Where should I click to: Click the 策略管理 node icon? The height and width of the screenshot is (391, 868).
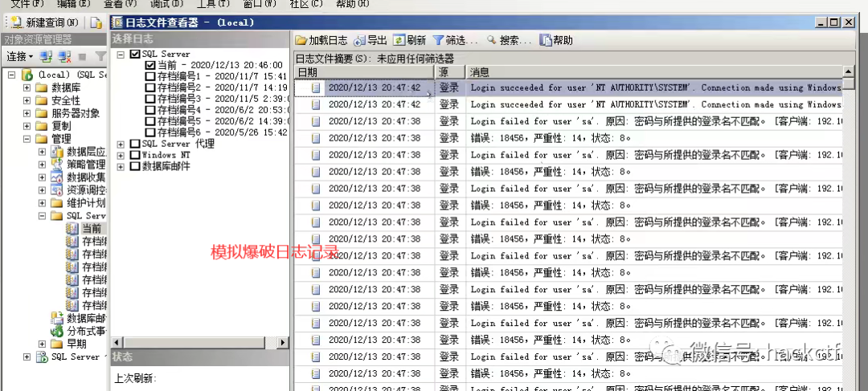click(57, 165)
